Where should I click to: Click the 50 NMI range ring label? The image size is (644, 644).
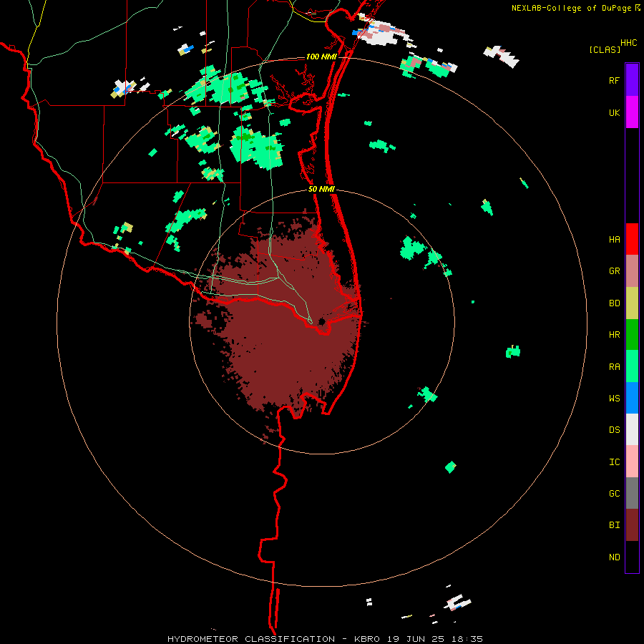[321, 189]
